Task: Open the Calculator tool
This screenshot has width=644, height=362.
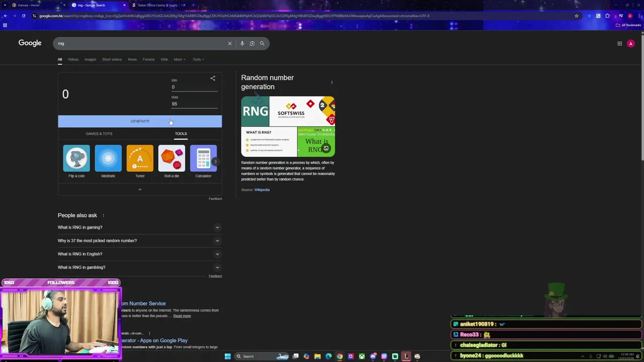Action: coord(203,161)
